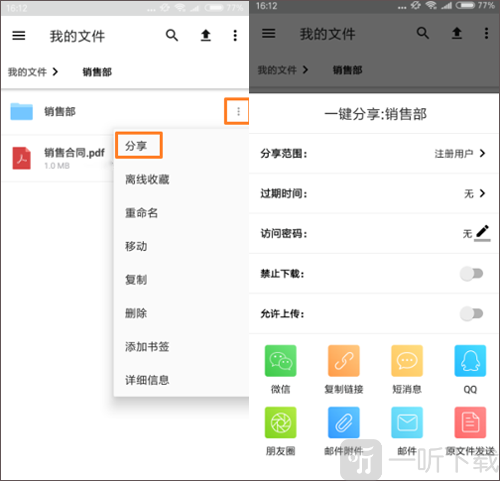The width and height of the screenshot is (500, 481).
Task: Tap 销售部 breadcrumb in dimmed right screen
Action: 347,70
